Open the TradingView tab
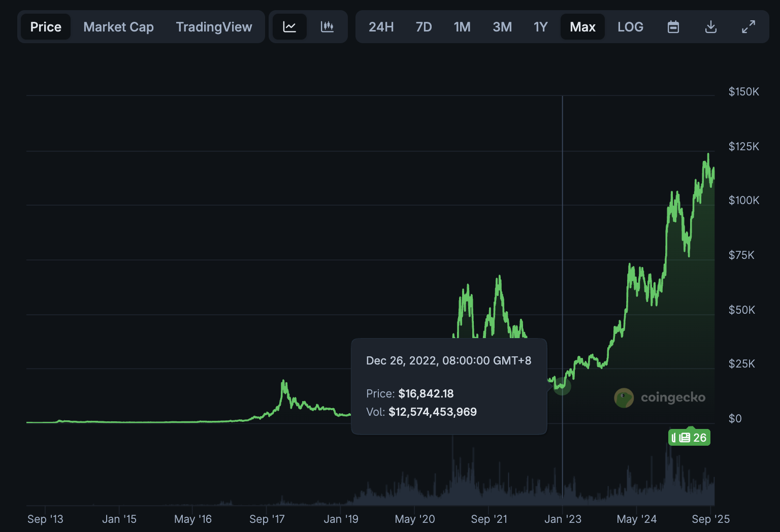The width and height of the screenshot is (780, 532). [x=214, y=26]
